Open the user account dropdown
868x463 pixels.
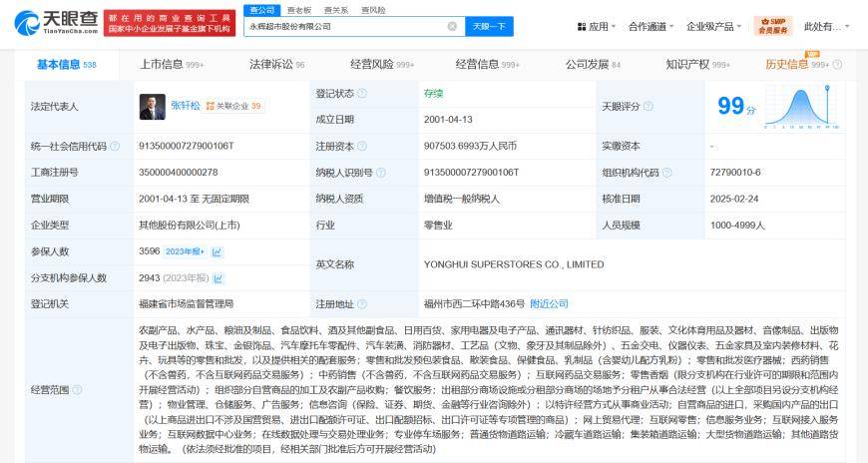[x=826, y=26]
